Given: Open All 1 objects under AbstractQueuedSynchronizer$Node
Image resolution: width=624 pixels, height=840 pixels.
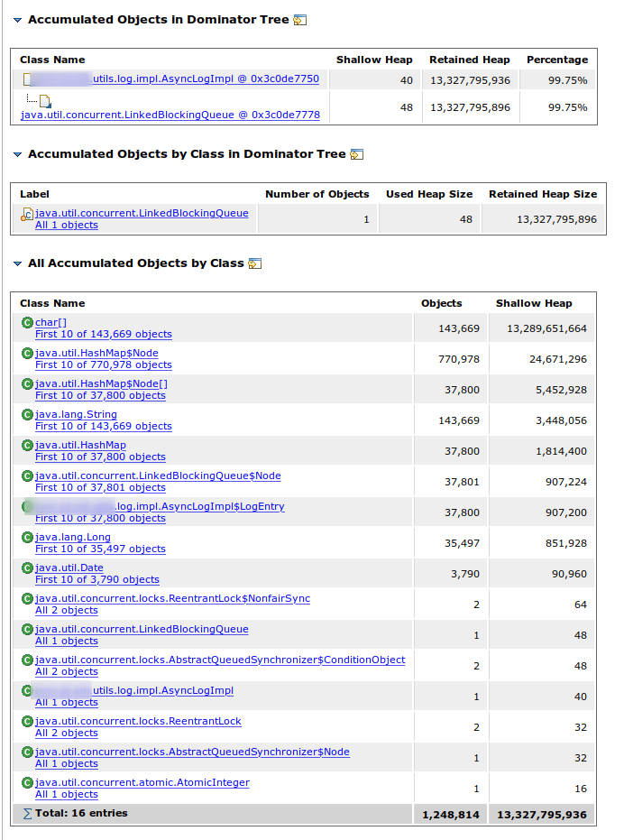Looking at the screenshot, I should (x=67, y=763).
